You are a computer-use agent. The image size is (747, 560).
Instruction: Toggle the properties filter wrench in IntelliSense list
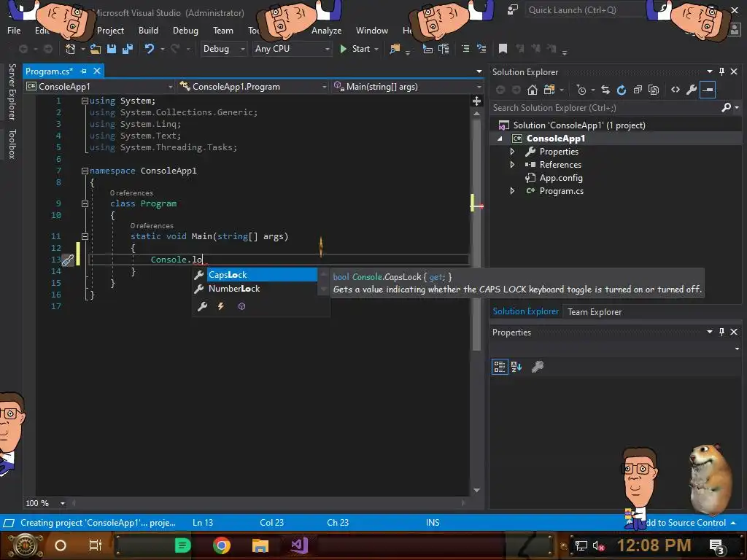pos(203,306)
